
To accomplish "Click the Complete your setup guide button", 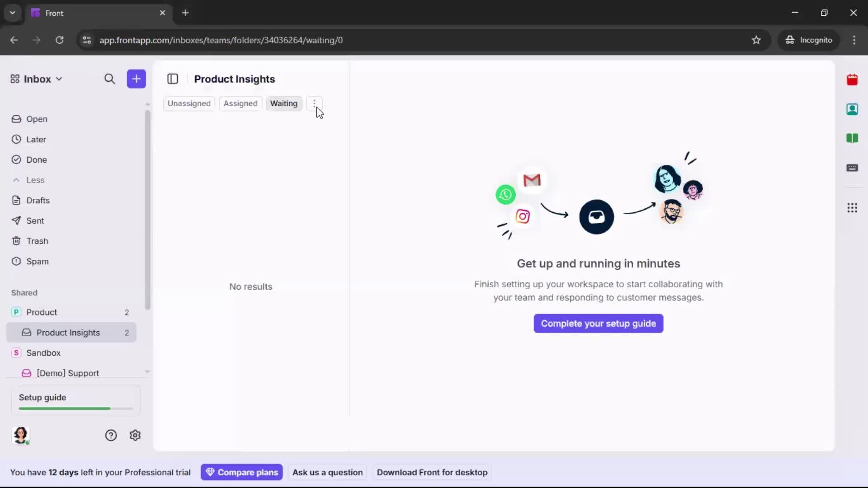I will [x=598, y=323].
